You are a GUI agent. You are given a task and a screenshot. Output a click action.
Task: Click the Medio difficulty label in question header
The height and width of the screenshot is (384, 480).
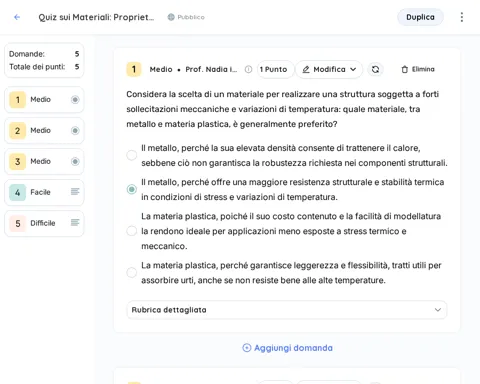[x=161, y=69]
